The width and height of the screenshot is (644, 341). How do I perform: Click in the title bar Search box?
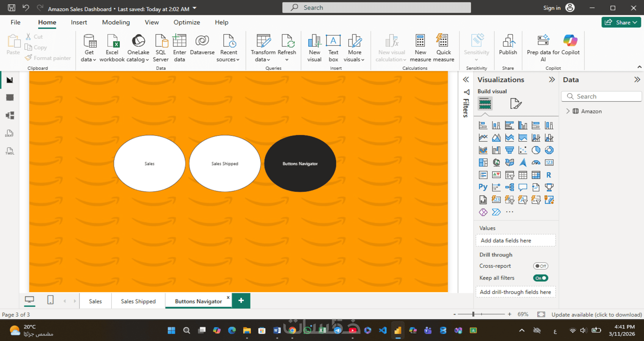coord(377,8)
